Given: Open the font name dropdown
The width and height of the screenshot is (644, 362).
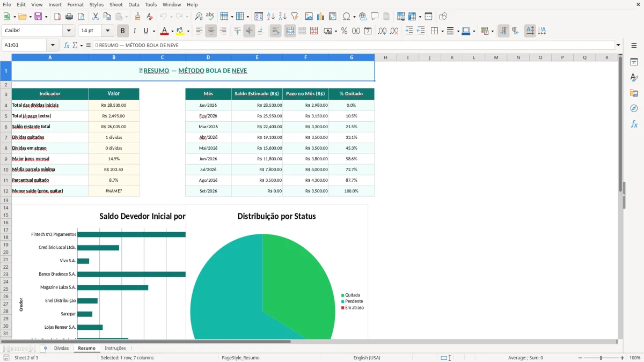Looking at the screenshot, I should 69,31.
